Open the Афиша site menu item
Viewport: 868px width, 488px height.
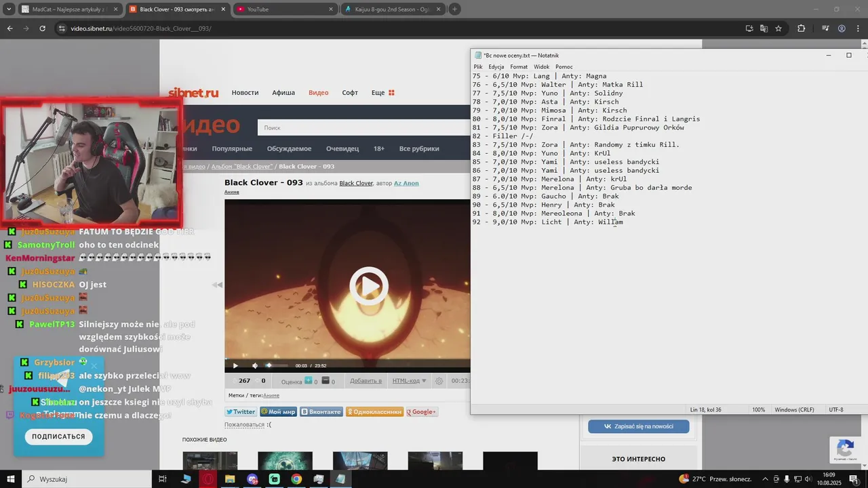(283, 92)
